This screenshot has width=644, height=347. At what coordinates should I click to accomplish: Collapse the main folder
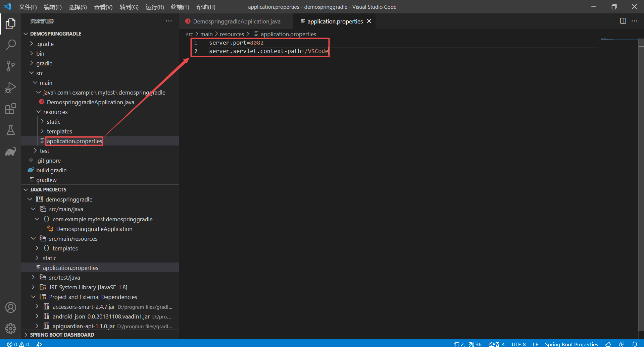click(100, 82)
